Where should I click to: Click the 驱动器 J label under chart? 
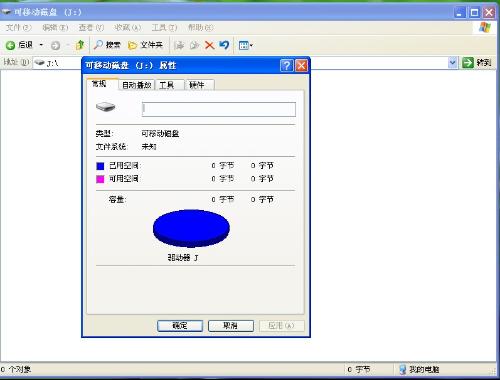(x=183, y=257)
